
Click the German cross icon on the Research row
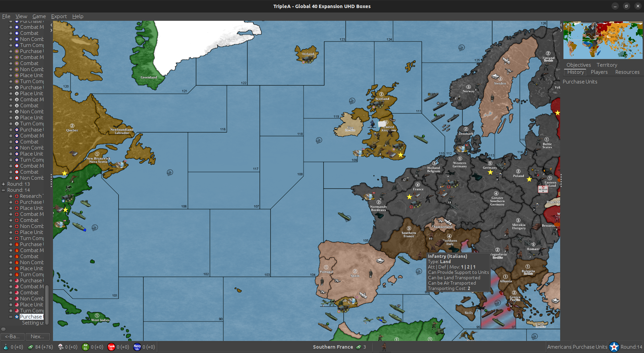click(17, 196)
